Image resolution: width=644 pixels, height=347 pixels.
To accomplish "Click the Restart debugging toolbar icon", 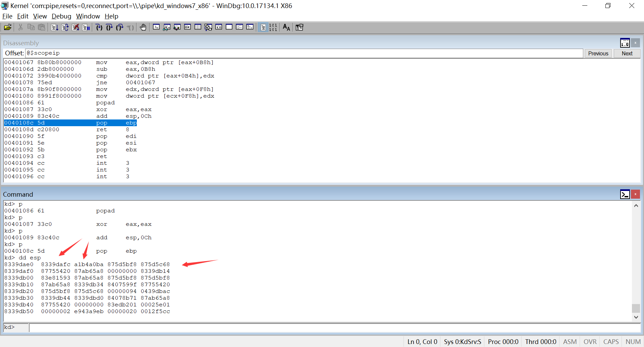I will pyautogui.click(x=65, y=27).
